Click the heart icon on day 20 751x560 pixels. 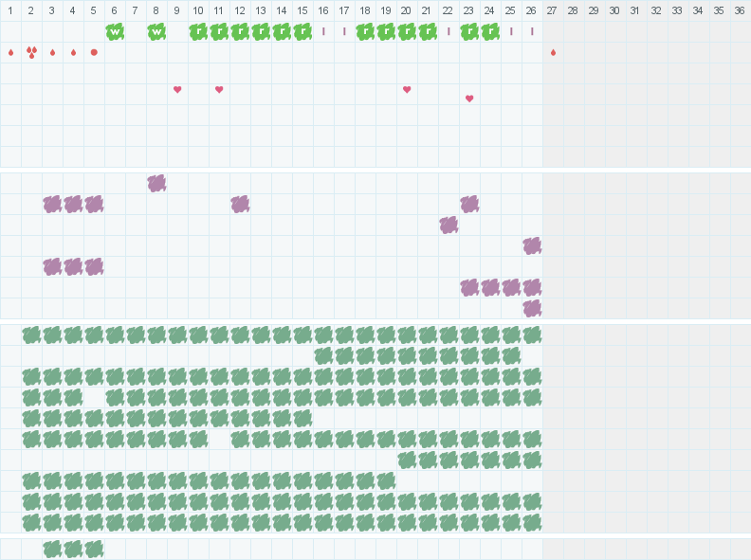[407, 90]
